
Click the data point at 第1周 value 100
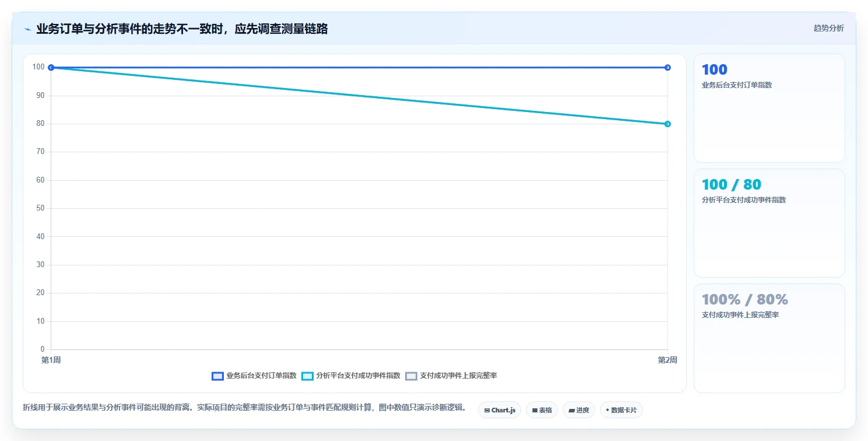click(x=51, y=68)
